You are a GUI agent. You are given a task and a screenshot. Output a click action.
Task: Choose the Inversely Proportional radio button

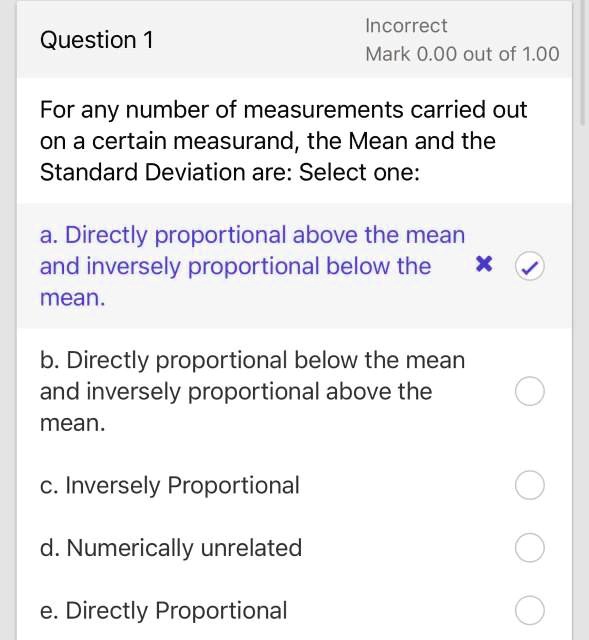(x=529, y=485)
